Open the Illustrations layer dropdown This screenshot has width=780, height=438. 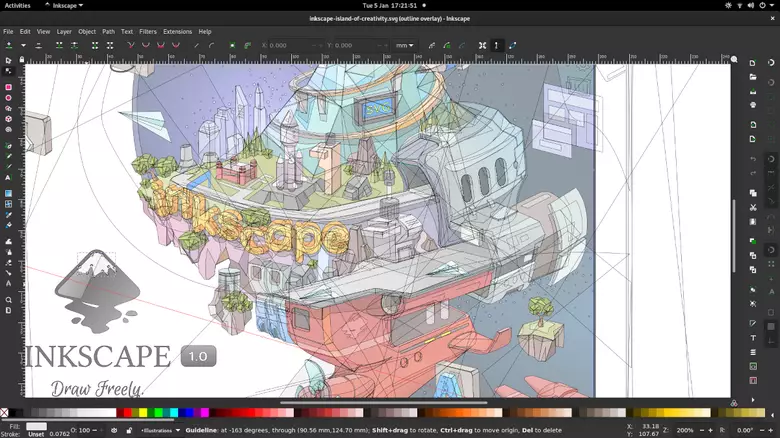160,430
